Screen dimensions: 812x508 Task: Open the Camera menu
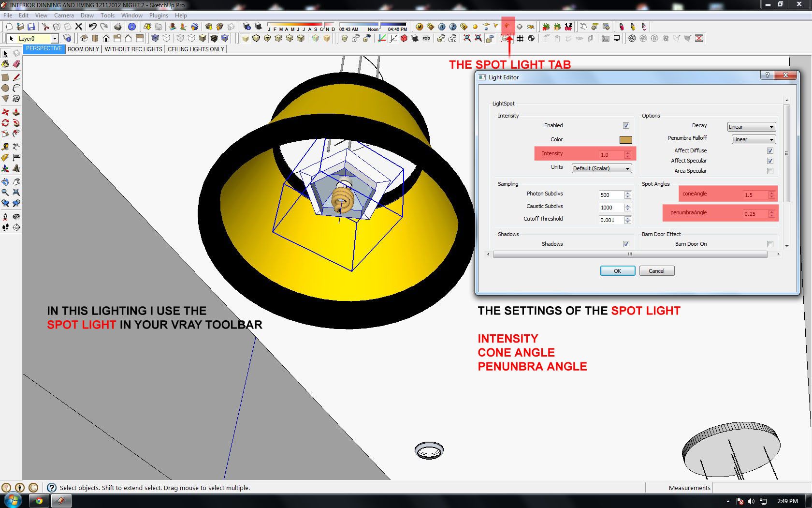tap(64, 15)
